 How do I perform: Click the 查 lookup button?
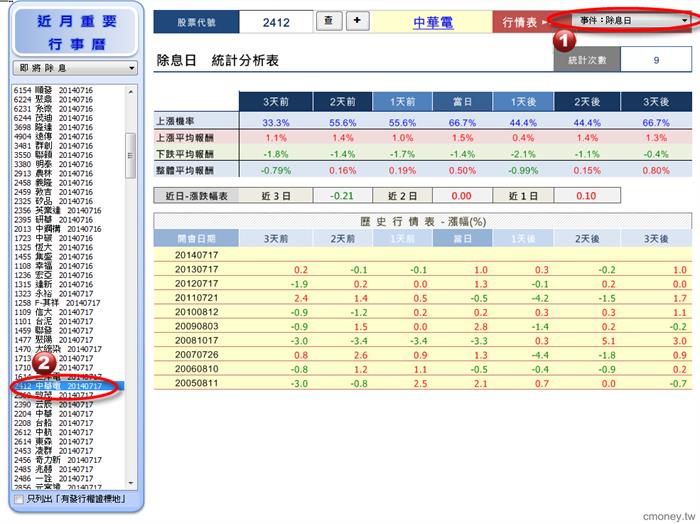(x=329, y=21)
